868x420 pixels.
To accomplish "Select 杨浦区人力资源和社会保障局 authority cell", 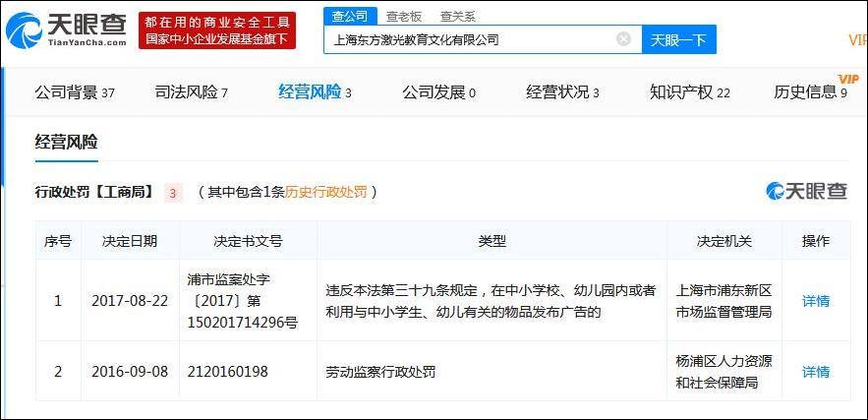I will coord(724,371).
